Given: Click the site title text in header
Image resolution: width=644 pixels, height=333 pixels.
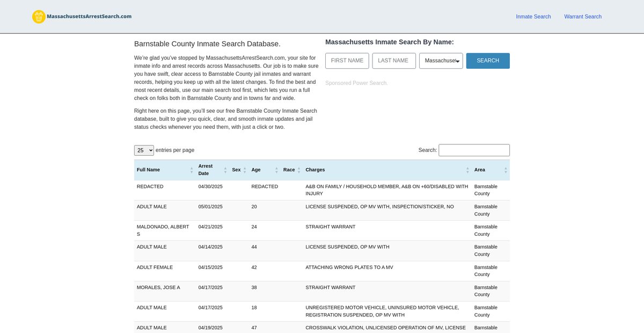Looking at the screenshot, I should tap(89, 17).
